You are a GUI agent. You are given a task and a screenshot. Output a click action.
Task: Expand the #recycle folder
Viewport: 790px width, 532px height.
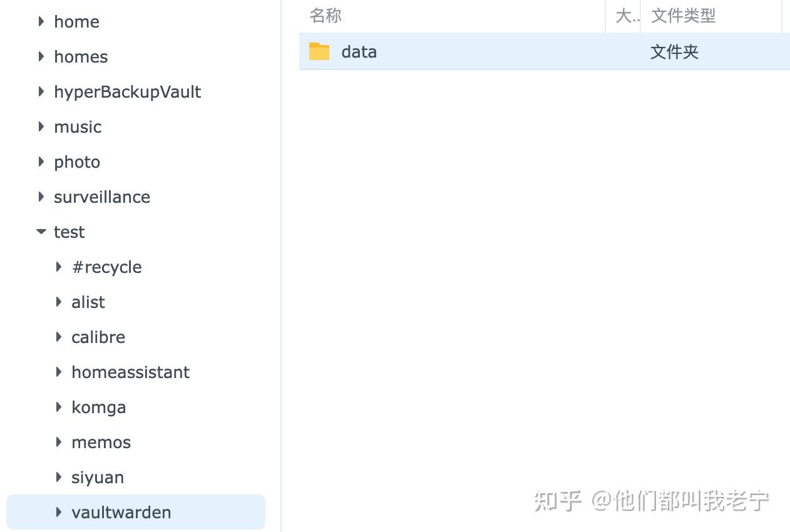(58, 267)
